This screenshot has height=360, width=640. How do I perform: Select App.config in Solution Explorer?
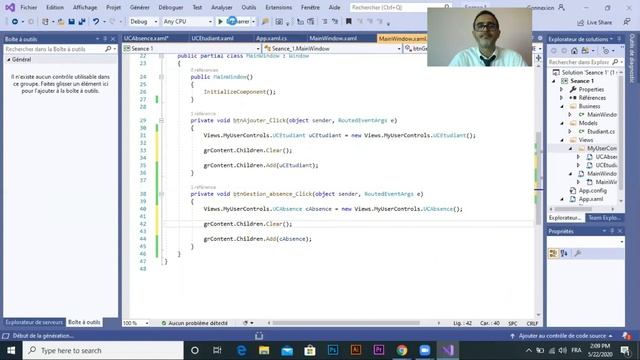pos(592,191)
